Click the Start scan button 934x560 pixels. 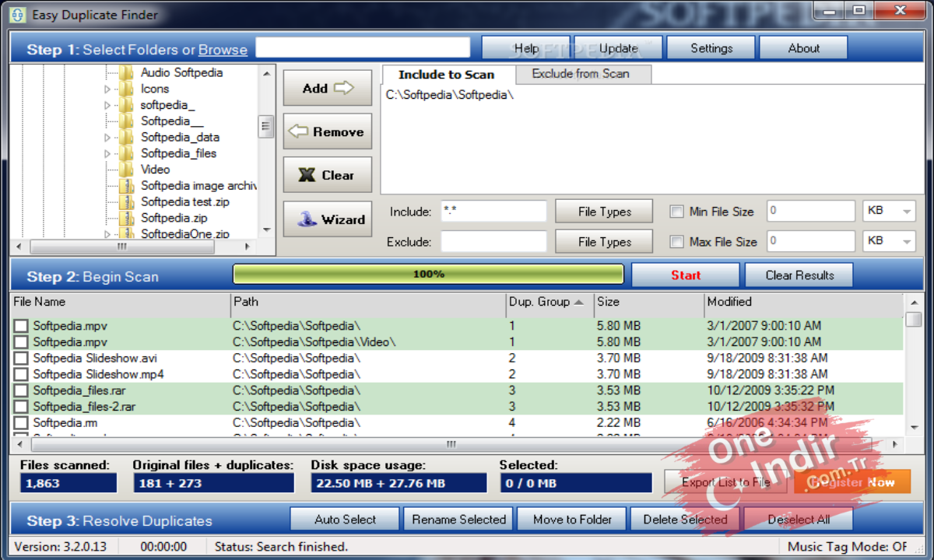point(686,275)
